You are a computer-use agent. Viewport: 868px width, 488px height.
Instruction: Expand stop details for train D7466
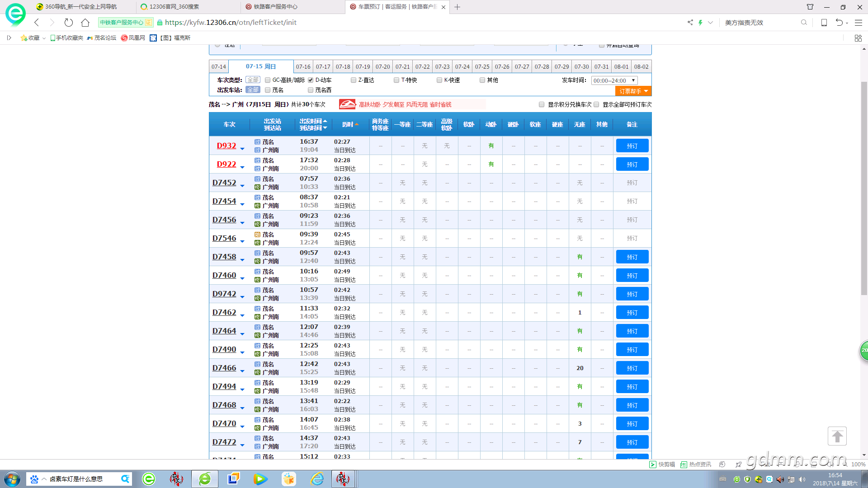tap(242, 371)
